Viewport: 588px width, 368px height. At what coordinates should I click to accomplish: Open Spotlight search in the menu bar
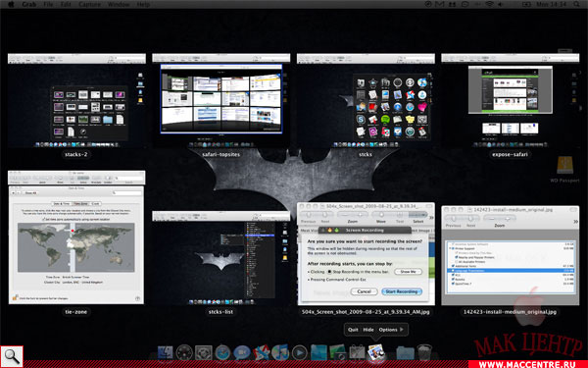click(577, 4)
